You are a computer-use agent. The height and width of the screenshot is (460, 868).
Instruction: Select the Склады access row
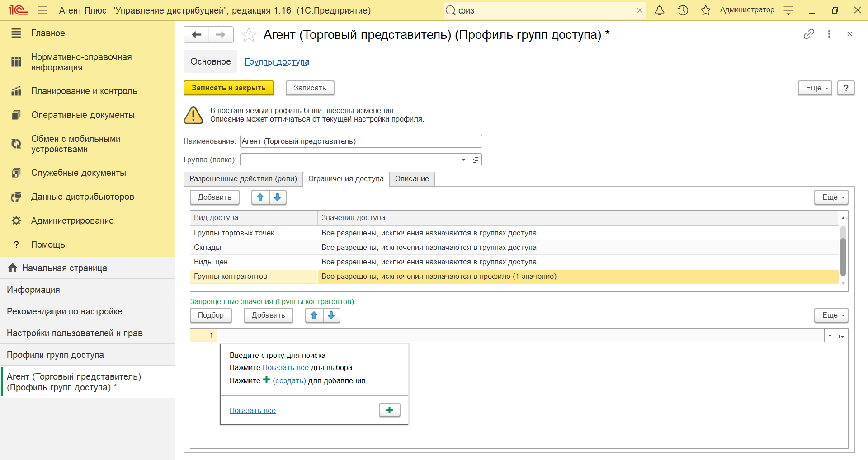click(x=514, y=248)
